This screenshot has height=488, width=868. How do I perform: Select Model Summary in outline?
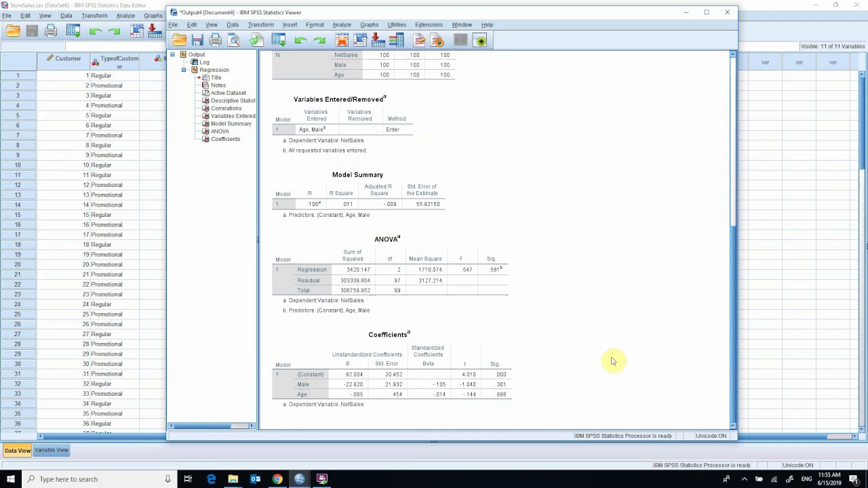coord(231,123)
